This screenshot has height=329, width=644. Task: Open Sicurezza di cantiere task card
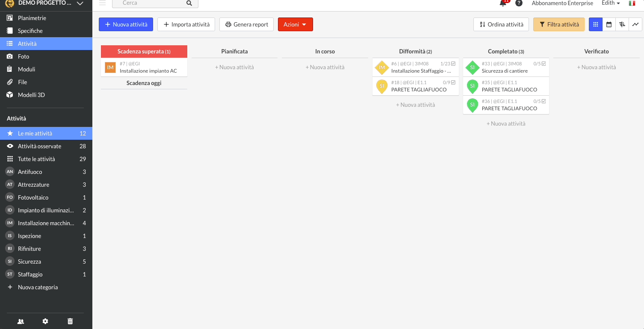[x=506, y=68]
